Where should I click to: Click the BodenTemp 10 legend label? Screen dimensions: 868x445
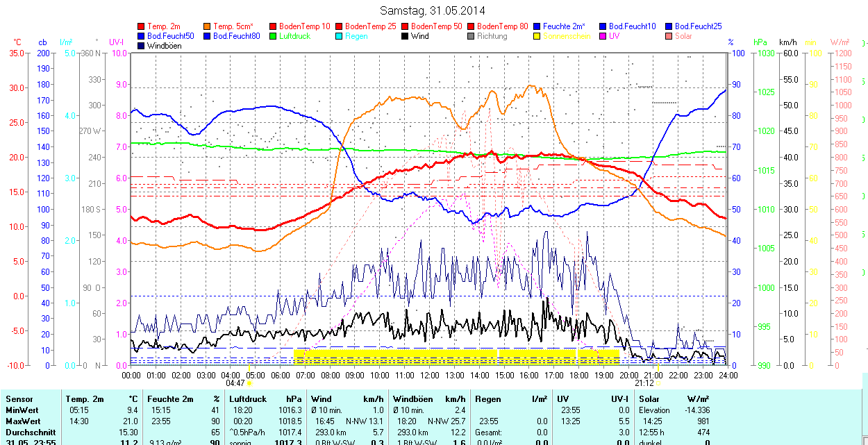304,26
